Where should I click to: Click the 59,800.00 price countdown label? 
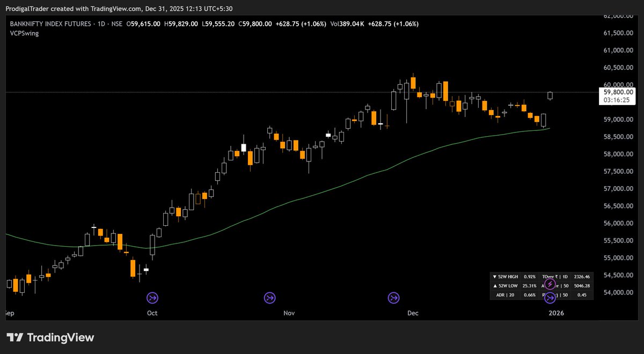[x=617, y=95]
